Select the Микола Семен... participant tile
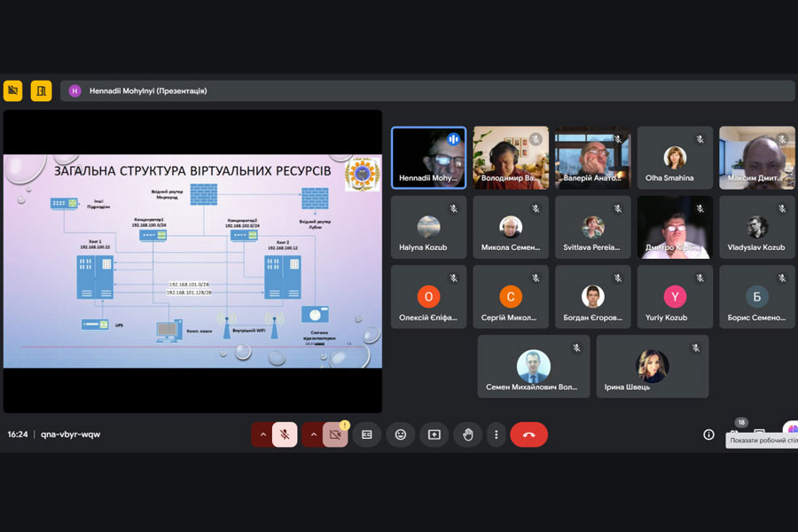Viewport: 798px width, 532px height. [x=511, y=228]
